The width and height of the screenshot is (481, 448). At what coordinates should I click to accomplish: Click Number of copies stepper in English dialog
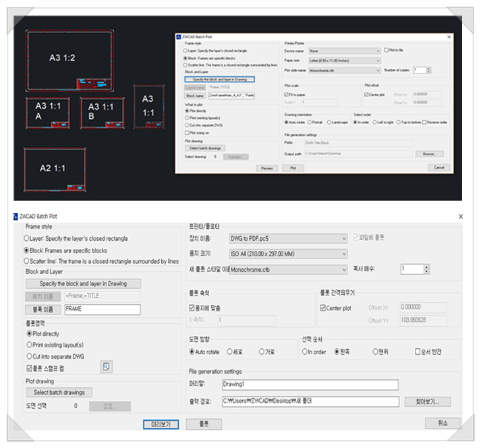point(428,70)
